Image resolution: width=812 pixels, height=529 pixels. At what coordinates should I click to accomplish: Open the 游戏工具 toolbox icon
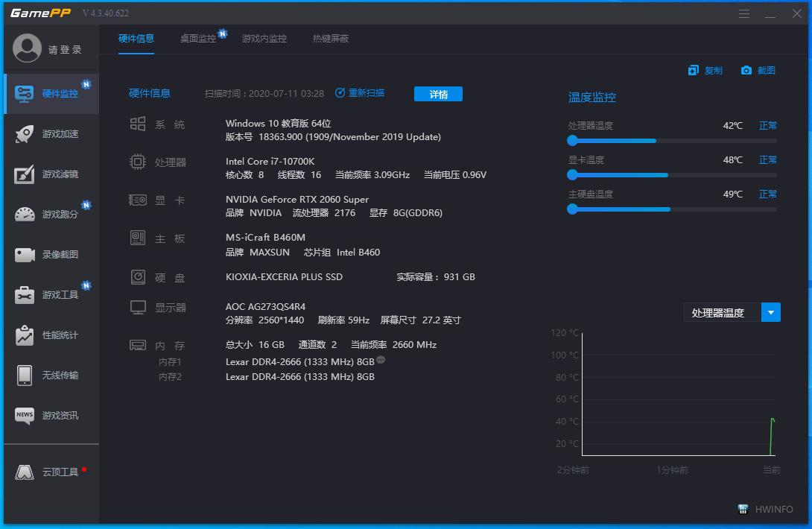click(25, 295)
